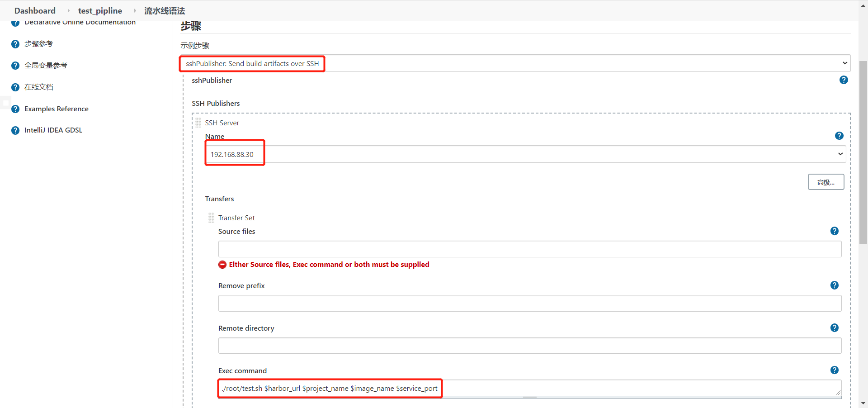
Task: Click the help icon beside Examples Reference
Action: [15, 109]
